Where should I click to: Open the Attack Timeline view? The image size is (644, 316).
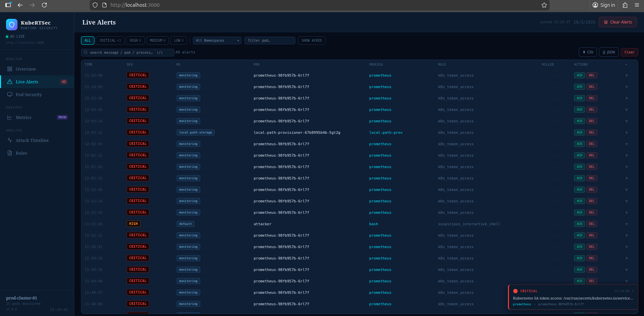point(32,140)
